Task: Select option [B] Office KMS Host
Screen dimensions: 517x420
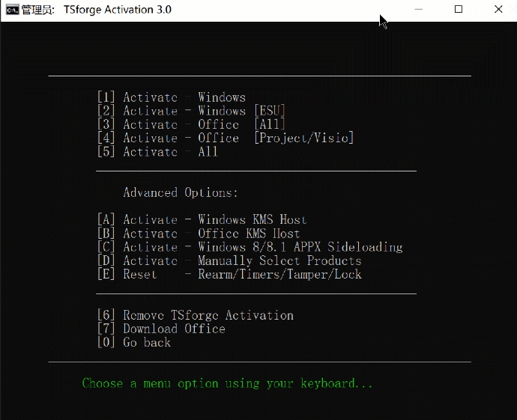Action: 198,234
